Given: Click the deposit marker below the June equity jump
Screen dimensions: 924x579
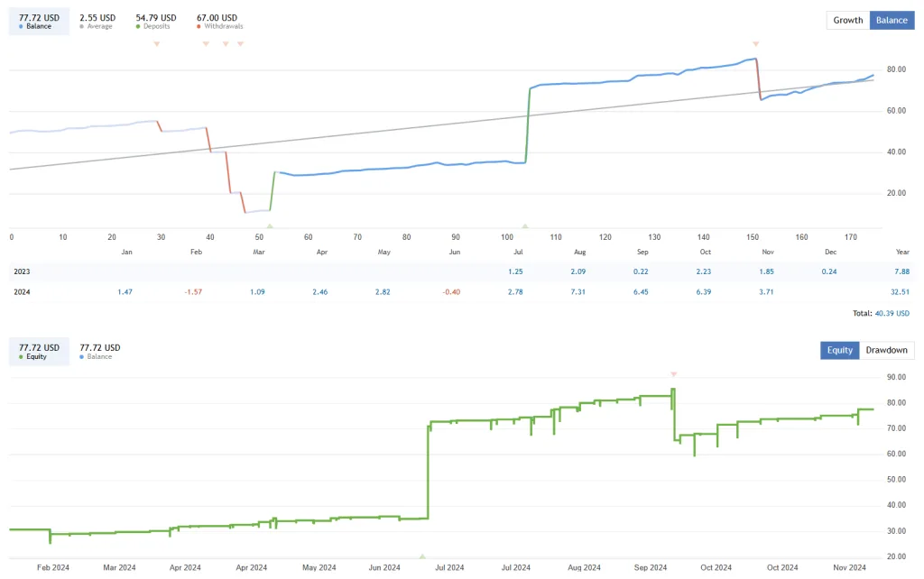Looking at the screenshot, I should coord(421,556).
